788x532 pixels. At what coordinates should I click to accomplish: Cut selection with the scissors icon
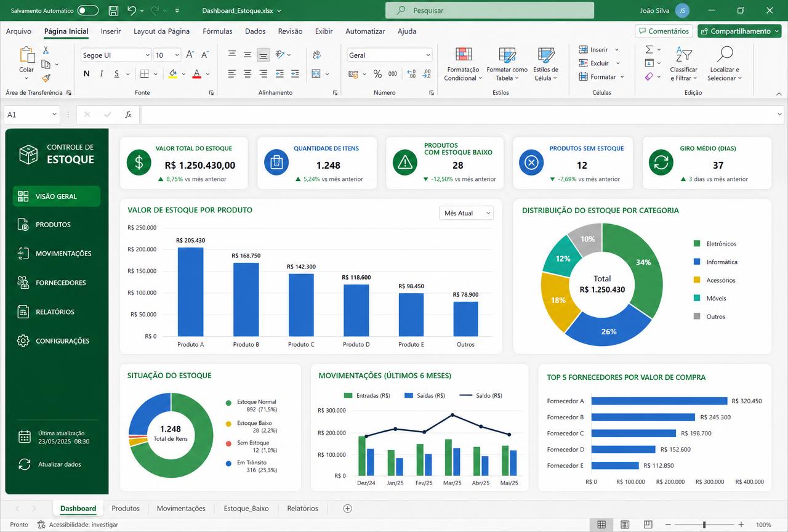click(x=46, y=50)
